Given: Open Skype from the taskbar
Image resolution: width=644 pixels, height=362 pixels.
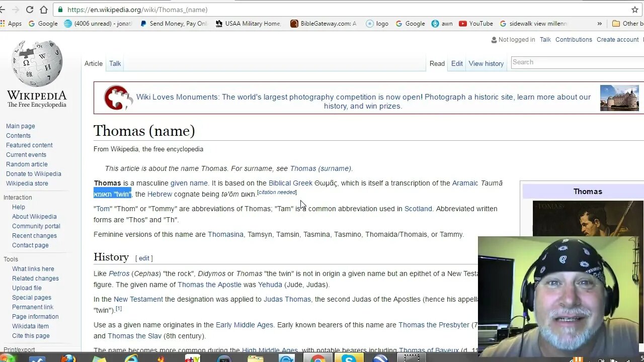Looking at the screenshot, I should tap(349, 358).
